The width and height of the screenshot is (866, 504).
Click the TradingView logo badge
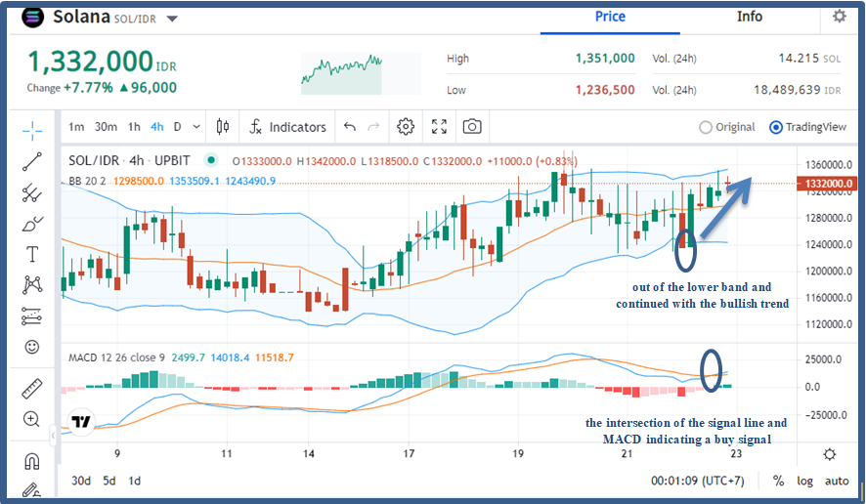[x=81, y=422]
